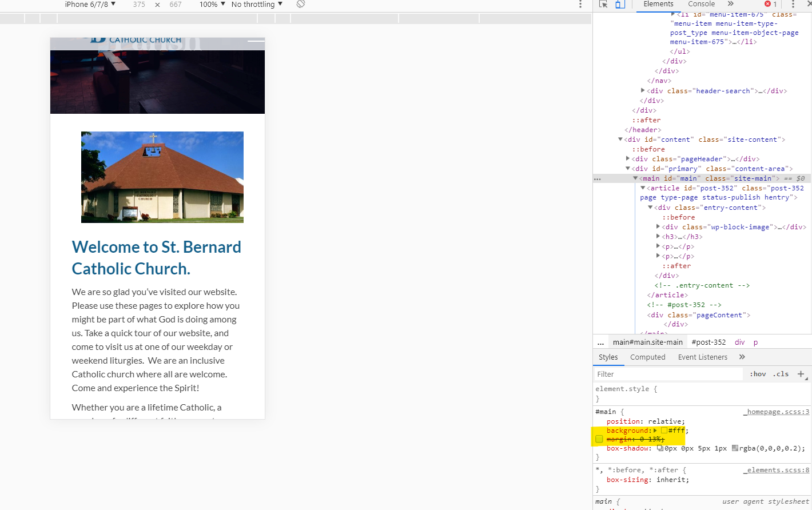
Task: Open the box-shadow editor icon
Action: [x=660, y=448]
